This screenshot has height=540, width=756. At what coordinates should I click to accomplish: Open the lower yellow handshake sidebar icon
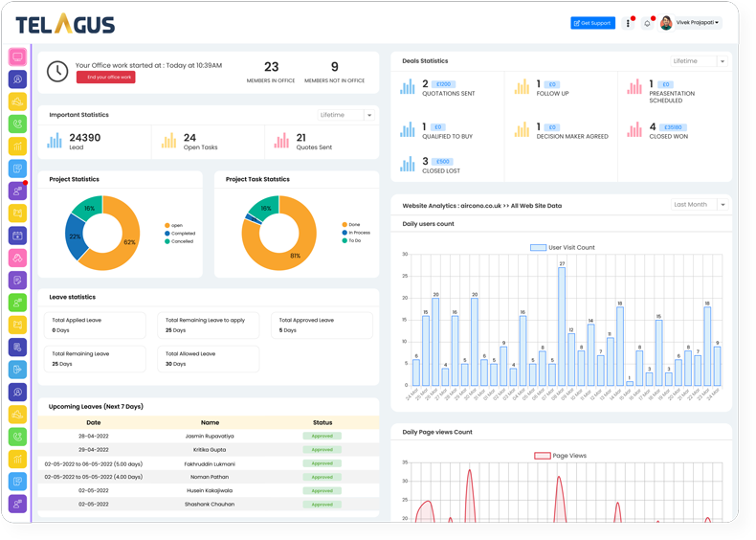pyautogui.click(x=18, y=415)
